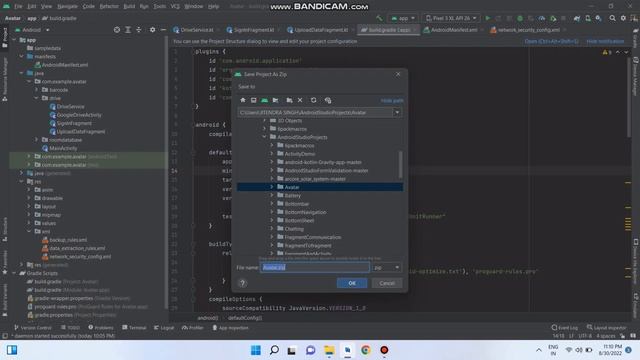Click Bandicam recorder taskbar icon

pos(384,350)
